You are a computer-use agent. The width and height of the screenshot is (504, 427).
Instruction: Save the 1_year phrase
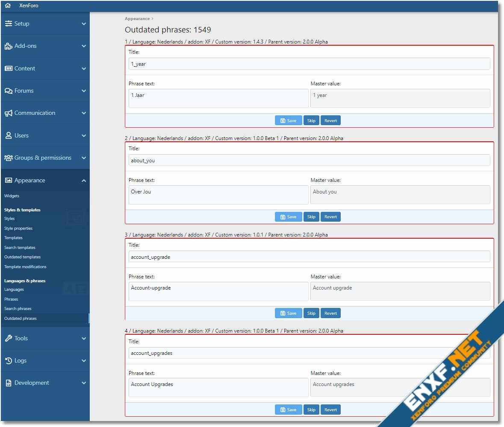(288, 120)
